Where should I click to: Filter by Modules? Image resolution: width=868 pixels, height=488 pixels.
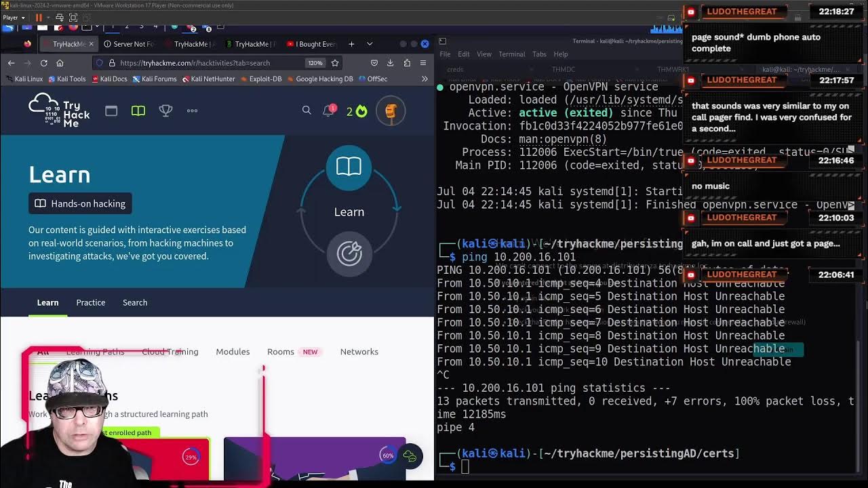[233, 352]
